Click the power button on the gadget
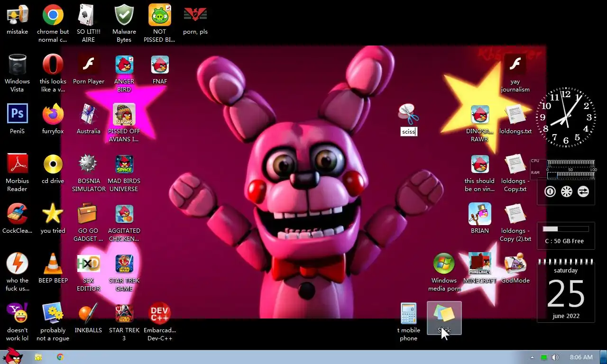The height and width of the screenshot is (364, 607). coord(550,191)
